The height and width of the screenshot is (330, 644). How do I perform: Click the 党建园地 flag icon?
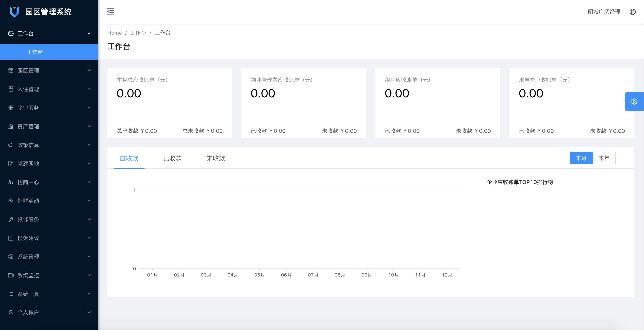click(11, 164)
